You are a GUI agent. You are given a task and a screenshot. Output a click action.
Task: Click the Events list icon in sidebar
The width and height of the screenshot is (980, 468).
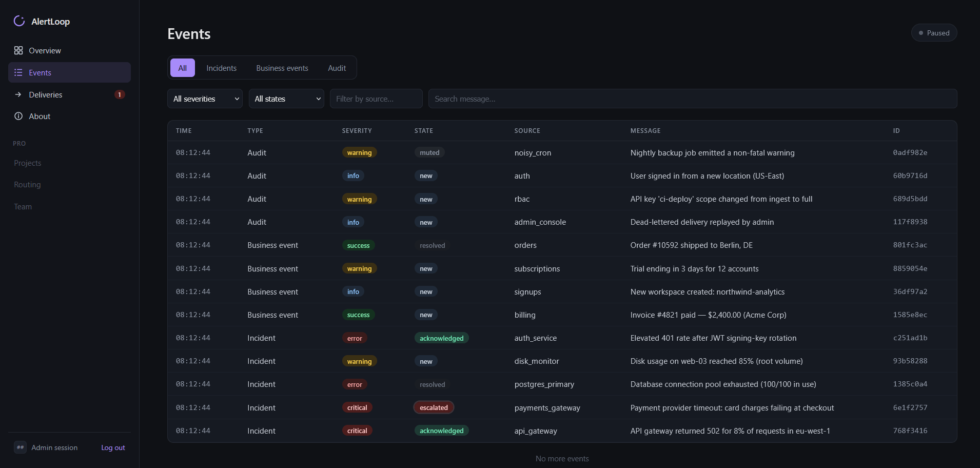[x=18, y=72]
